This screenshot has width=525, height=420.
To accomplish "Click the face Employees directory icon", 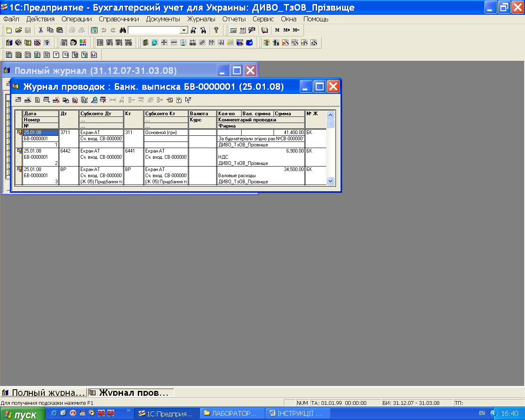I will 73,42.
